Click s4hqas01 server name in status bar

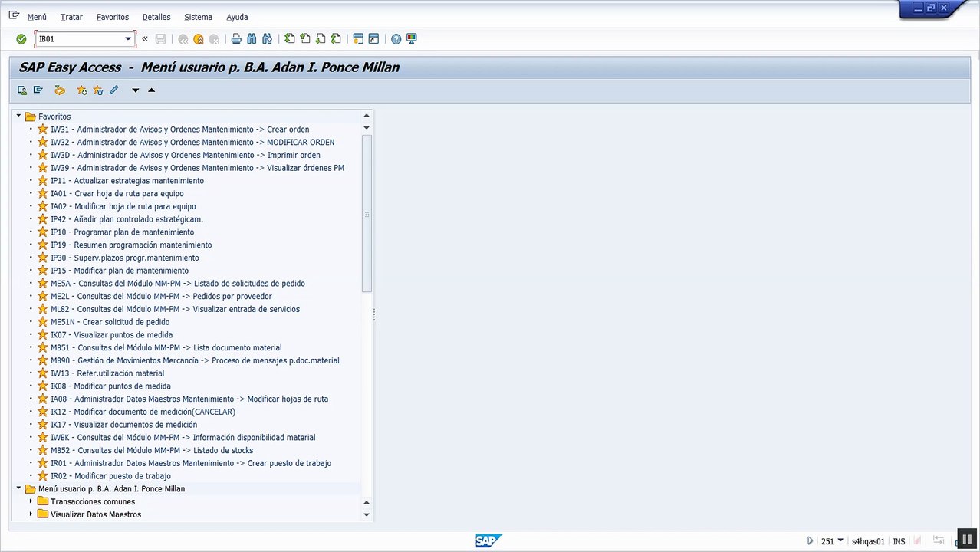click(868, 541)
